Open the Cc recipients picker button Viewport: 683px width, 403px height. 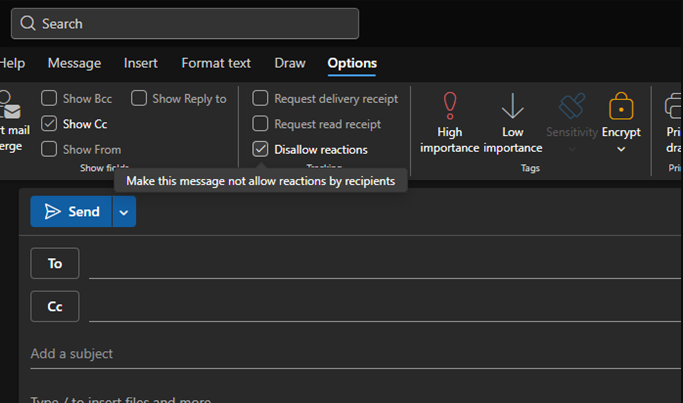55,306
